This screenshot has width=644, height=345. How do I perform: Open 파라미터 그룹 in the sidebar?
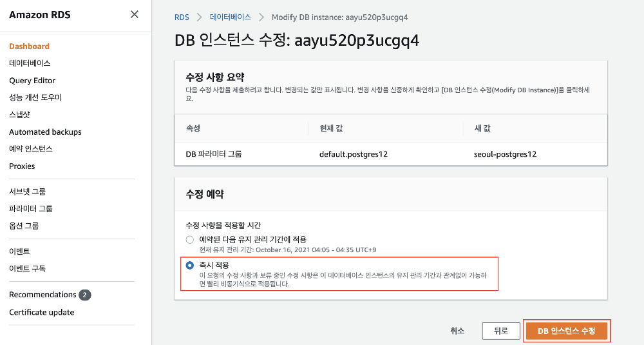pyautogui.click(x=31, y=208)
